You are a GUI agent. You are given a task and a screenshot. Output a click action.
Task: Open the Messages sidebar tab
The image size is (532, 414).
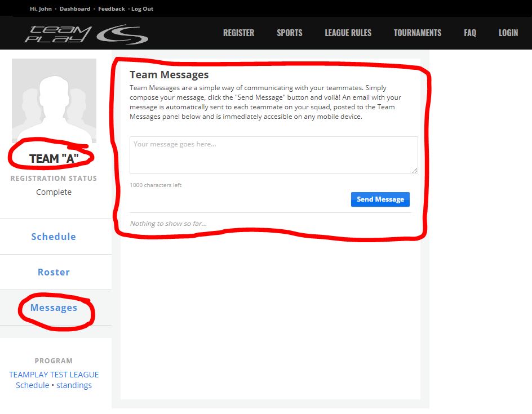coord(54,308)
